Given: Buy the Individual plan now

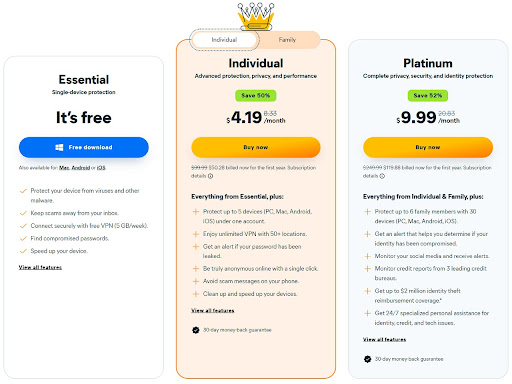Looking at the screenshot, I should pos(256,147).
